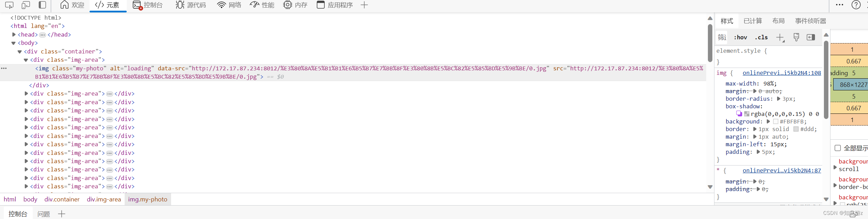Switch to the 已计算 computed tab
Screen dimensions: 868x219
click(x=753, y=21)
